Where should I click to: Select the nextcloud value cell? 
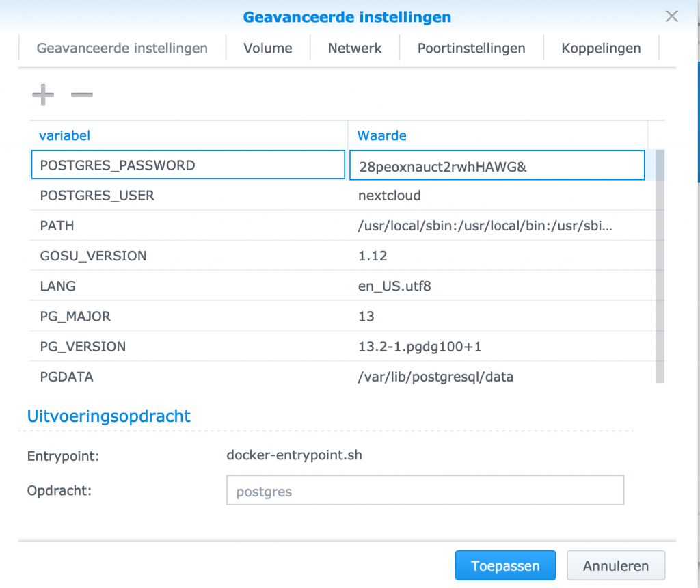click(498, 196)
